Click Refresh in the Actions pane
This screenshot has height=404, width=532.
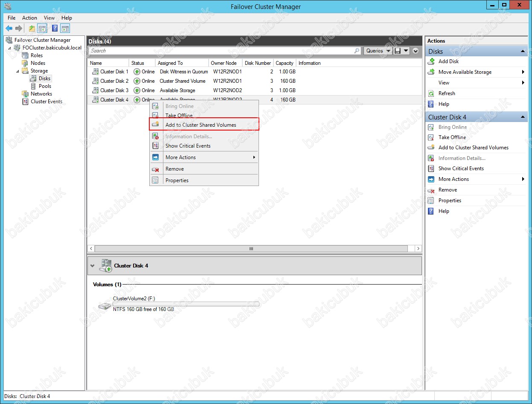(447, 93)
